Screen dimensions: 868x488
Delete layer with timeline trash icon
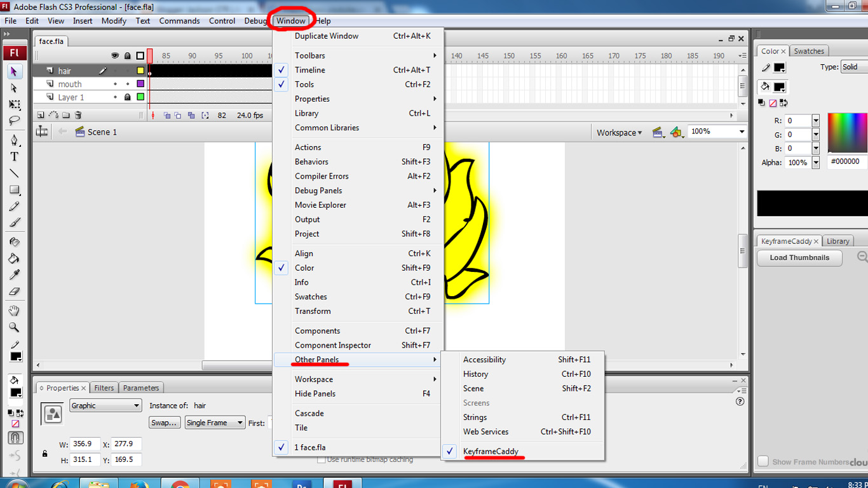[x=78, y=115]
